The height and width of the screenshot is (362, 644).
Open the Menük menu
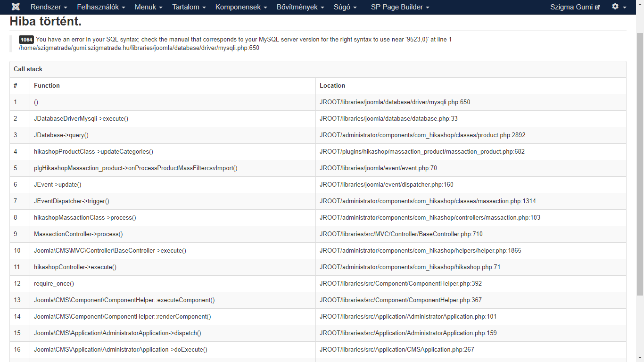[149, 7]
